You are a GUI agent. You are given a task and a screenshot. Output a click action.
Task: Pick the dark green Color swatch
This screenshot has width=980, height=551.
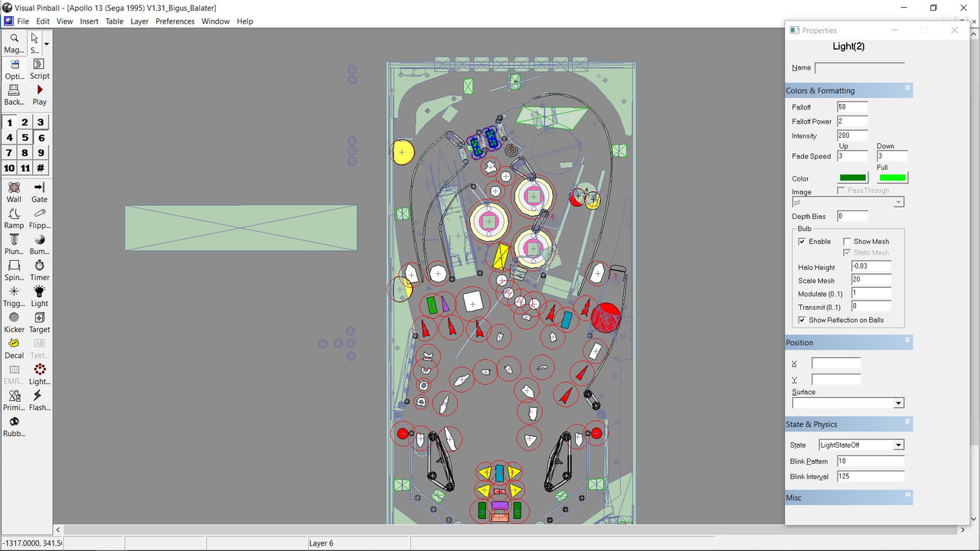[x=853, y=178]
